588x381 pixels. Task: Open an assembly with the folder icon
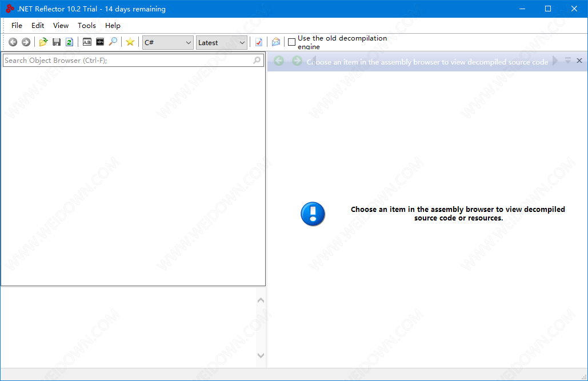[x=43, y=42]
